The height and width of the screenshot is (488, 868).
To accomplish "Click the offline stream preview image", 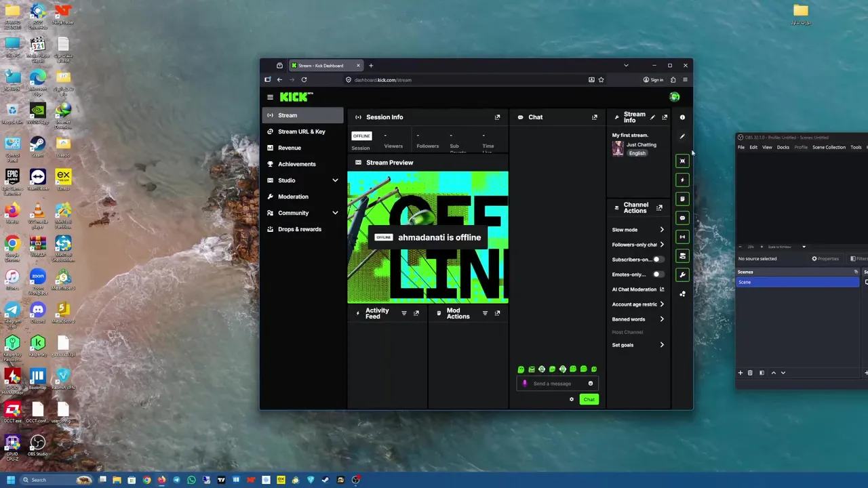I will (427, 237).
